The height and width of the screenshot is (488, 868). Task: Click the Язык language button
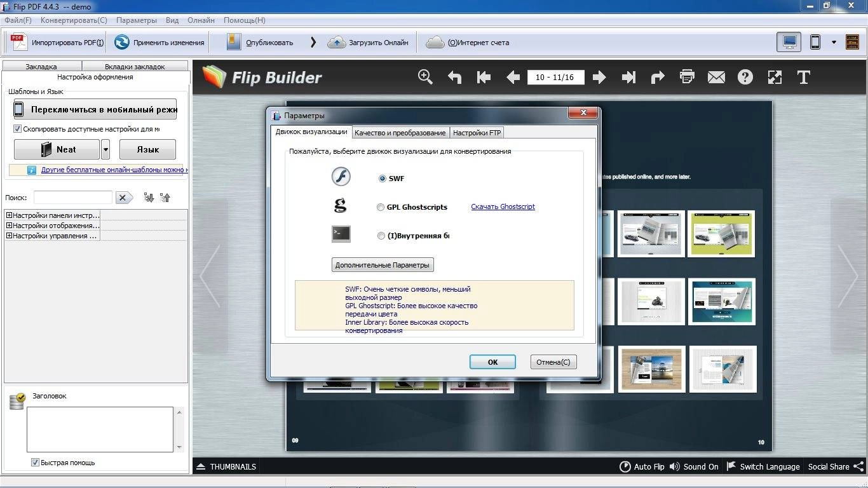point(147,149)
